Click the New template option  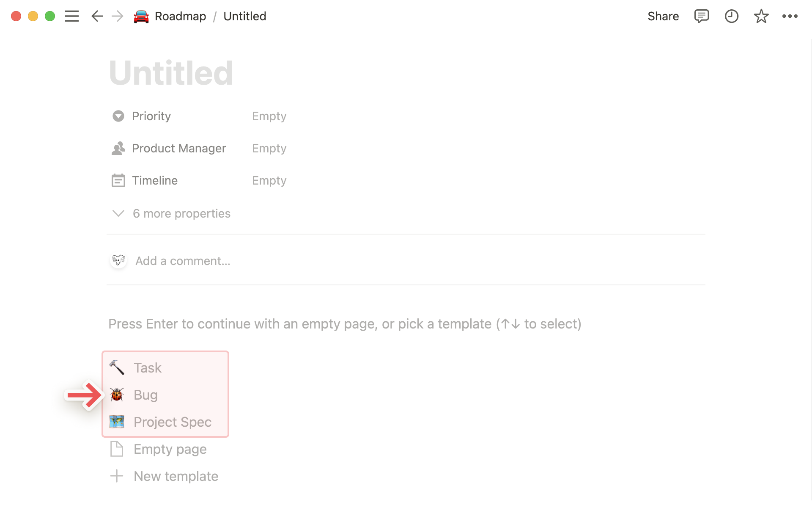point(176,476)
